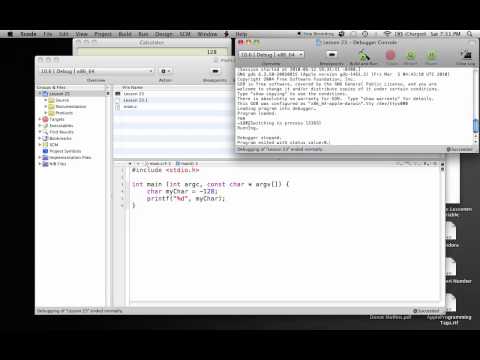Select the SCM item in Groups & Files
480x360 pixels.
click(x=54, y=145)
